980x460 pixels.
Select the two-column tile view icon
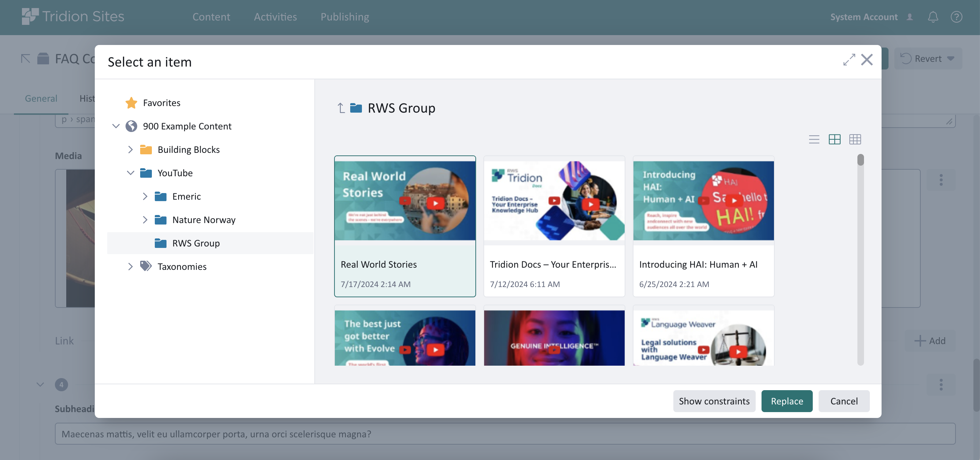[x=834, y=140]
